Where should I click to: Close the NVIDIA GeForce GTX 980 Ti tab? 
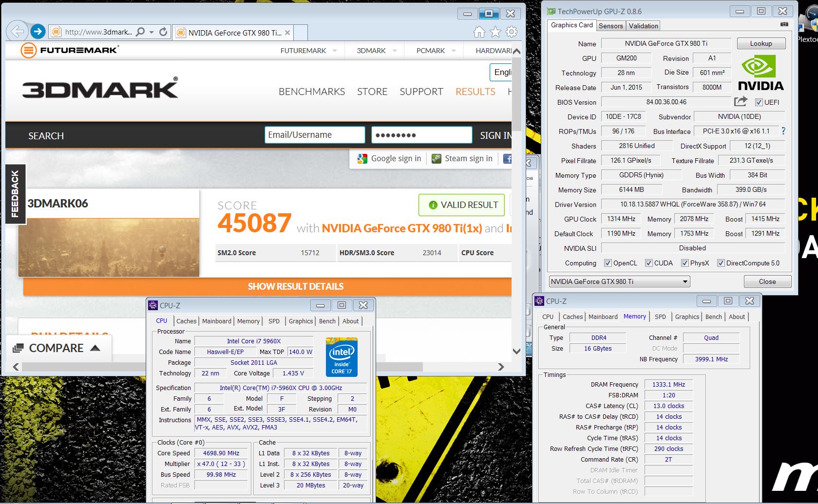pyautogui.click(x=287, y=33)
